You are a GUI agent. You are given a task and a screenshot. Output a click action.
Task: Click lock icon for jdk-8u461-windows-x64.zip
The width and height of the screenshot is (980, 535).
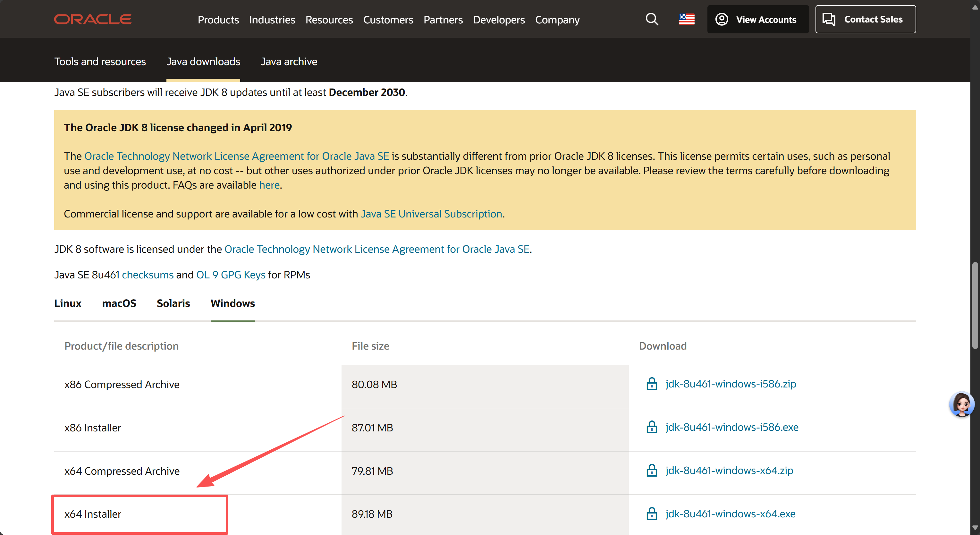pos(652,471)
